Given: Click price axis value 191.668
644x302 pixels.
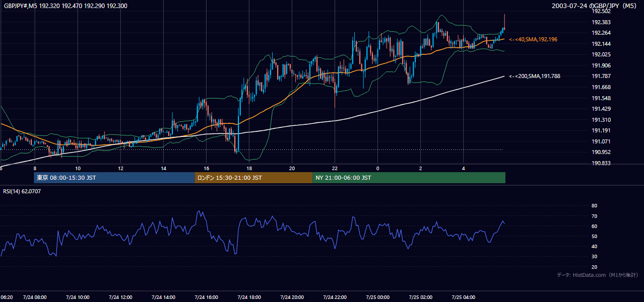Looking at the screenshot, I should click(601, 87).
